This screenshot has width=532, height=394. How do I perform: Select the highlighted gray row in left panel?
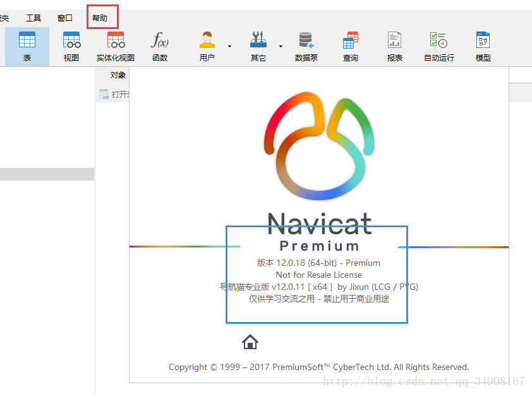coord(47,174)
